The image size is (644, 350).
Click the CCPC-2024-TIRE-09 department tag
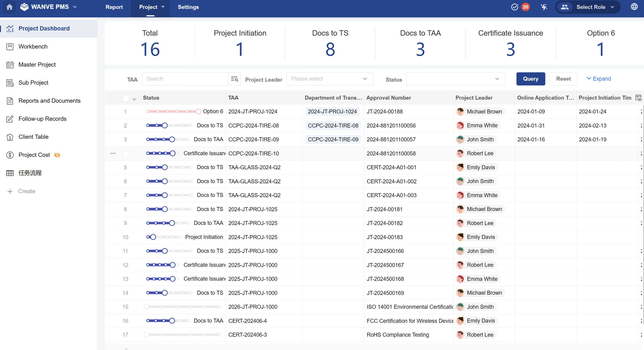click(333, 139)
